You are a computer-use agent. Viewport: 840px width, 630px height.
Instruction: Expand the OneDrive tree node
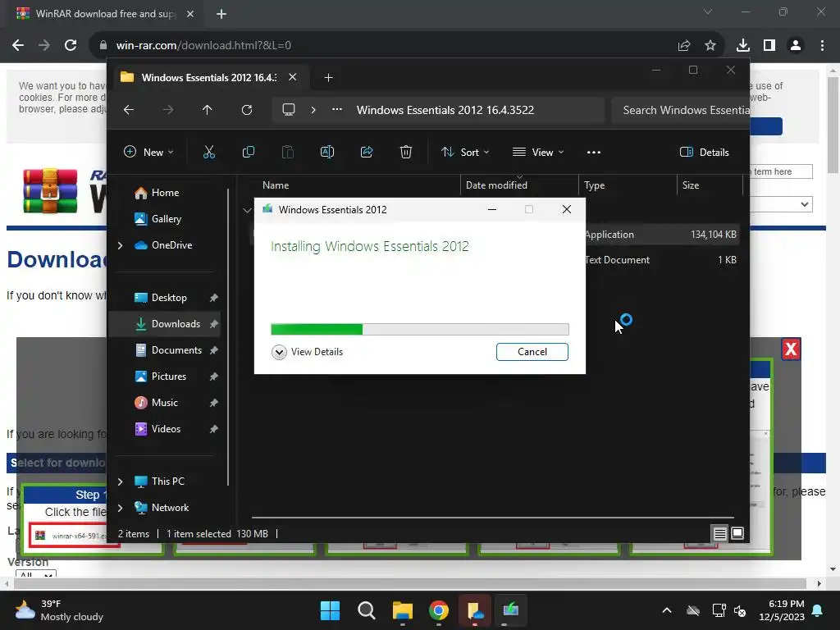(120, 245)
